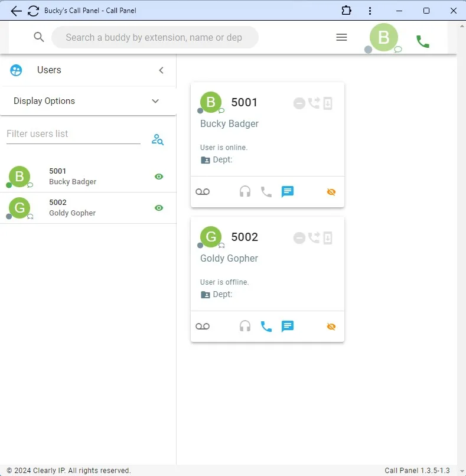Hide the 5002 card with orange eye
466x476 pixels.
point(331,327)
